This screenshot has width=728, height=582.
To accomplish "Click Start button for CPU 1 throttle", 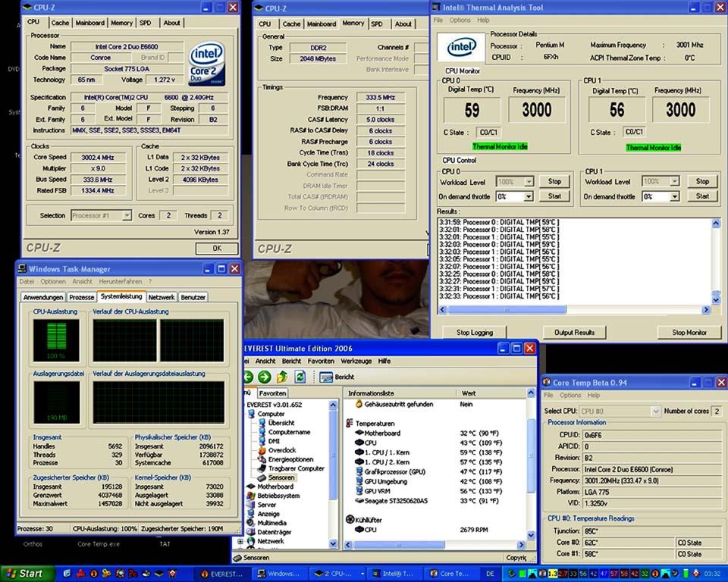I will [702, 196].
